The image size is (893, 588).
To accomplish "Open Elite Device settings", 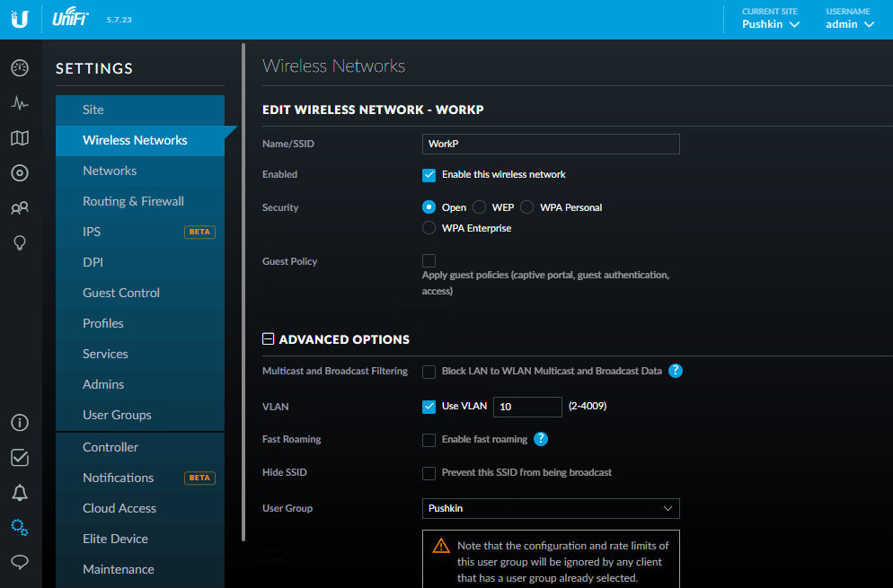I will click(x=140, y=539).
